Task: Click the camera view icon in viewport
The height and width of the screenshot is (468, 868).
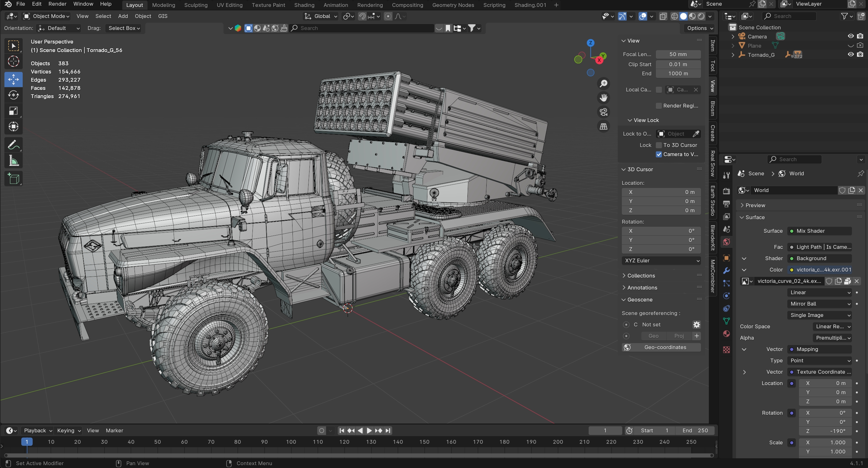Action: coord(604,112)
